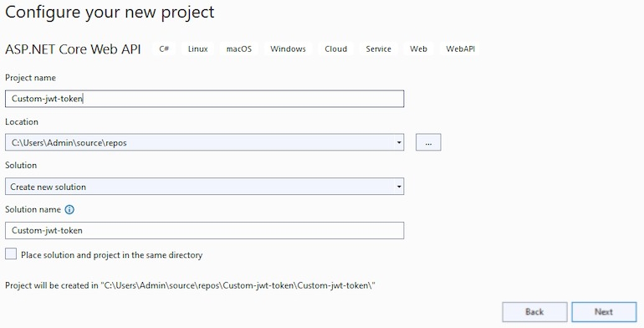Select the Web tag
The image size is (644, 328).
pyautogui.click(x=418, y=49)
